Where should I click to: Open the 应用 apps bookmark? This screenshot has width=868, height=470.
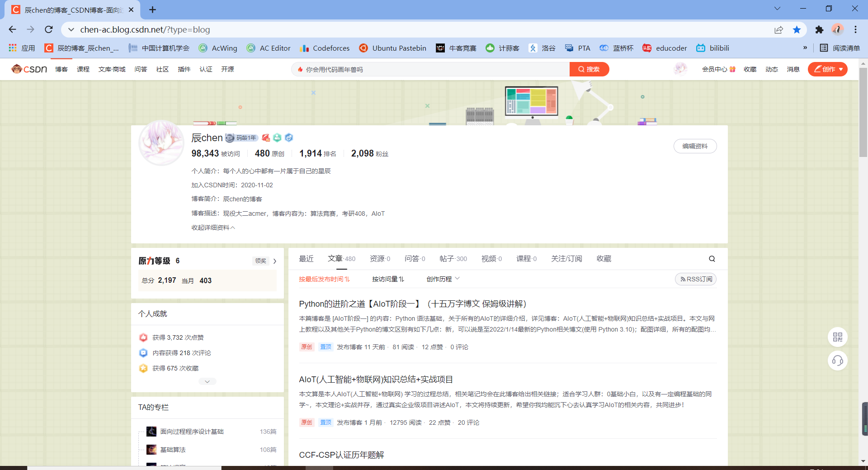pyautogui.click(x=22, y=48)
